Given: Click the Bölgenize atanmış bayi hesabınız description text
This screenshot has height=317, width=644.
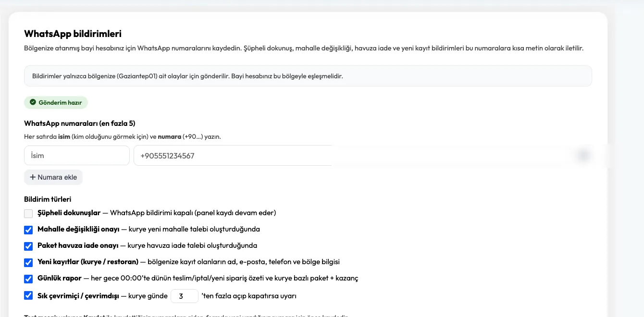Looking at the screenshot, I should pyautogui.click(x=304, y=49).
